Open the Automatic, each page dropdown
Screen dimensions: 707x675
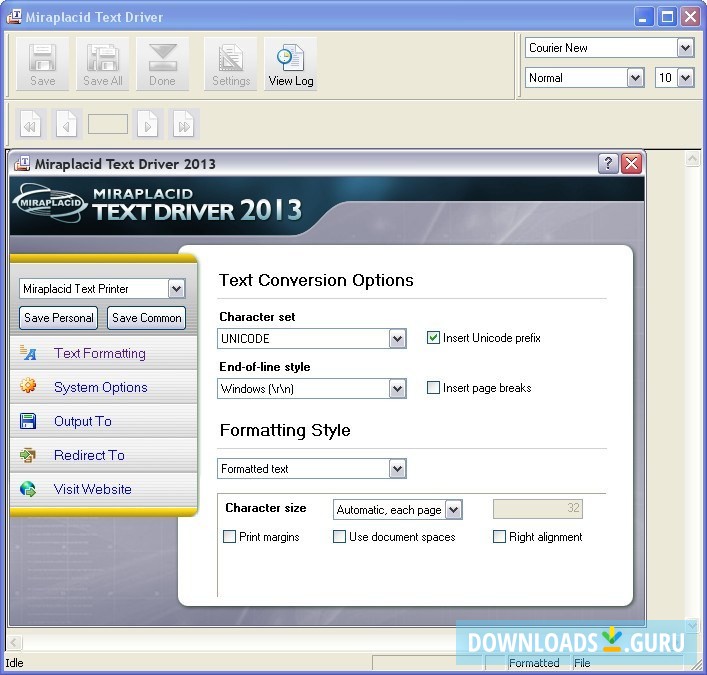(x=454, y=510)
